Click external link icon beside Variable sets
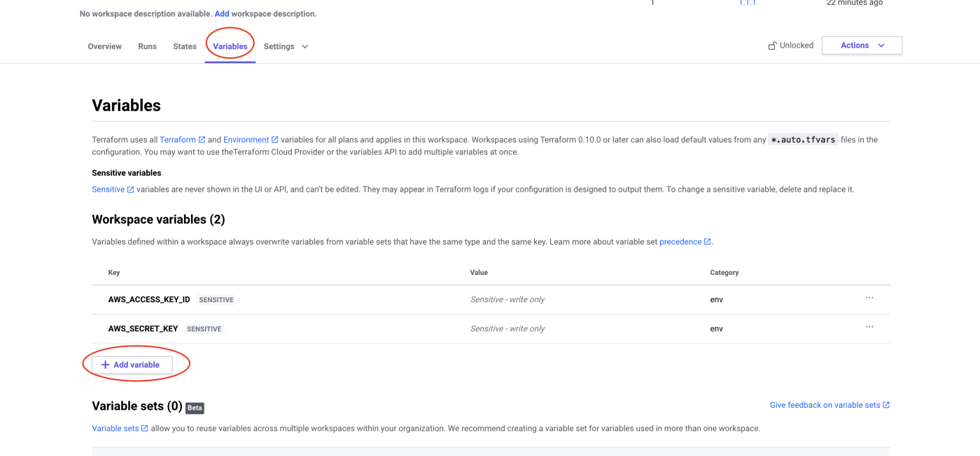 (144, 429)
